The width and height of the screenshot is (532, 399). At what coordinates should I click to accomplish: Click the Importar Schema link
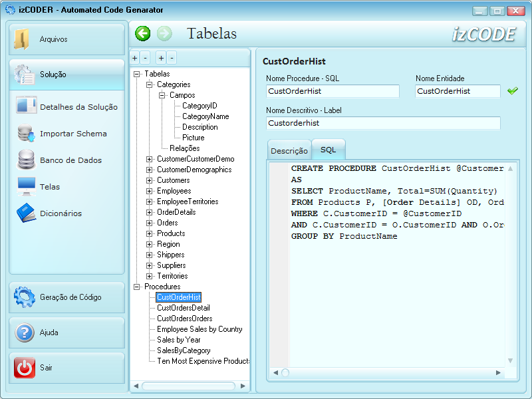tap(73, 134)
